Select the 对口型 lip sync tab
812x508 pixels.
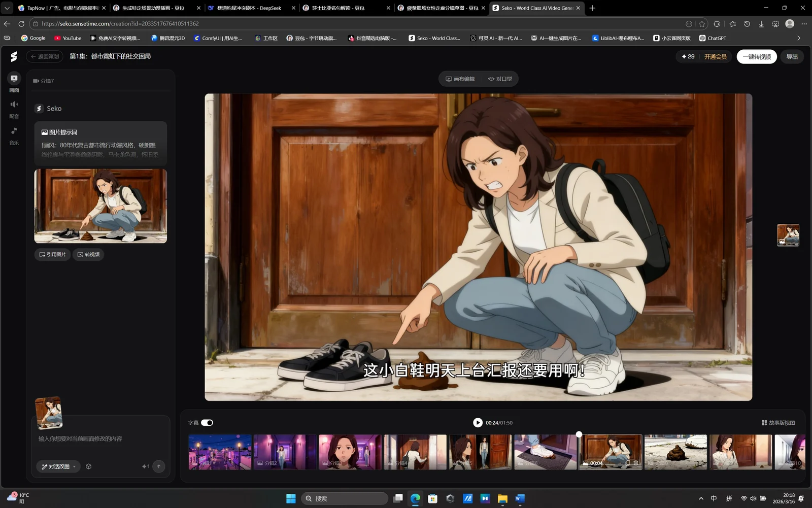[500, 79]
